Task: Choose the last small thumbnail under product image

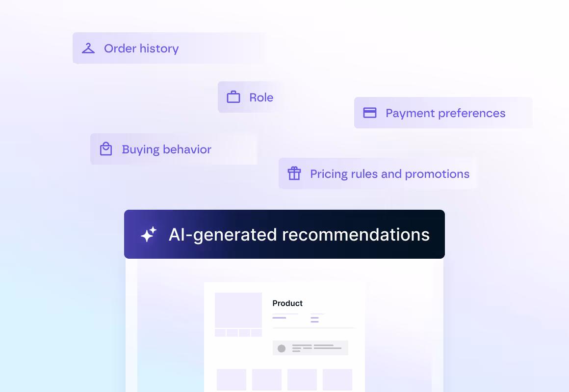Action: [x=257, y=333]
